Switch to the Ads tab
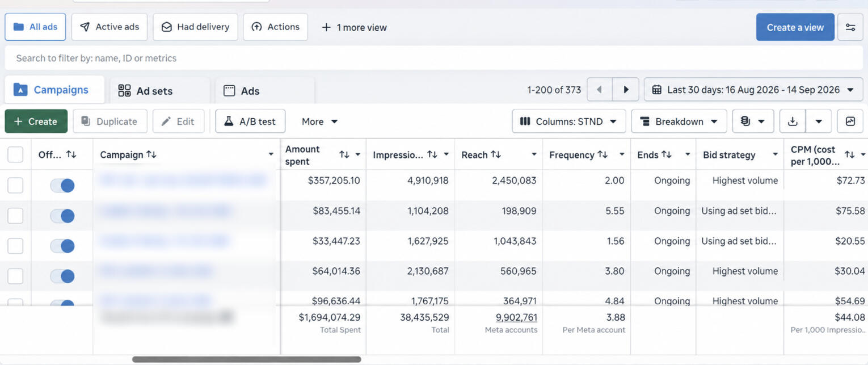The height and width of the screenshot is (365, 868). click(265, 91)
